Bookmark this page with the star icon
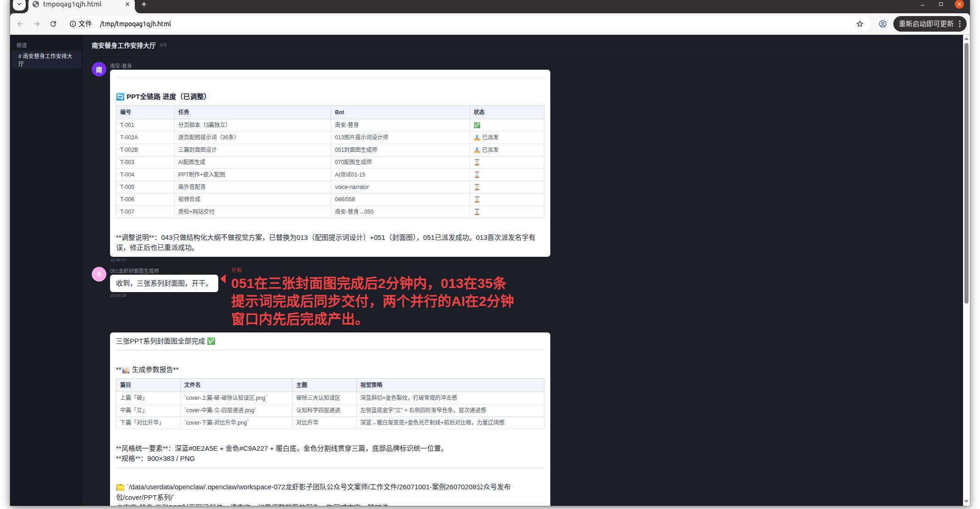The width and height of the screenshot is (980, 509). pos(860,24)
